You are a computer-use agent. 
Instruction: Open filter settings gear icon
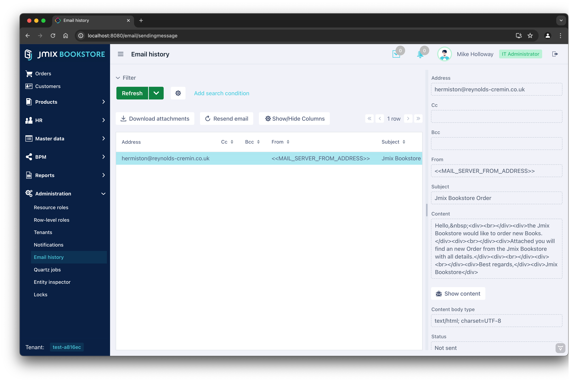tap(178, 93)
